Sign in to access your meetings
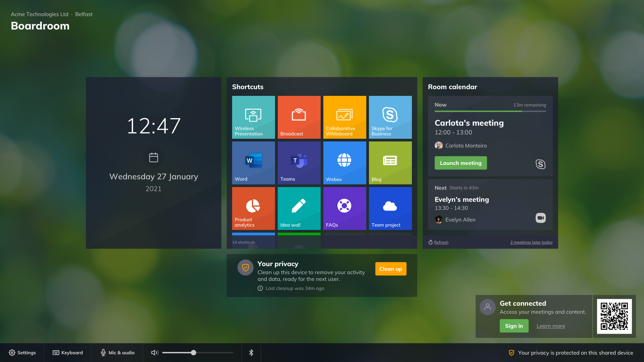Viewport: 644px width, 362px height. coord(514,326)
